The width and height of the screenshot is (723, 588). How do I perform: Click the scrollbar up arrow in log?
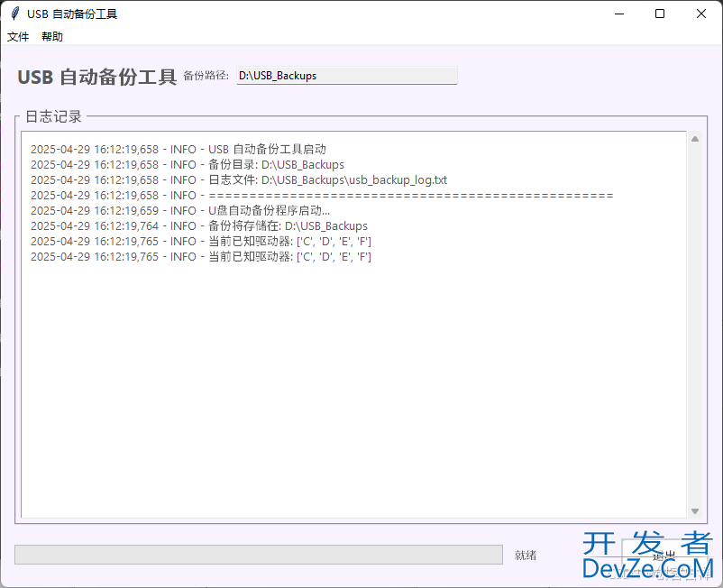point(695,139)
